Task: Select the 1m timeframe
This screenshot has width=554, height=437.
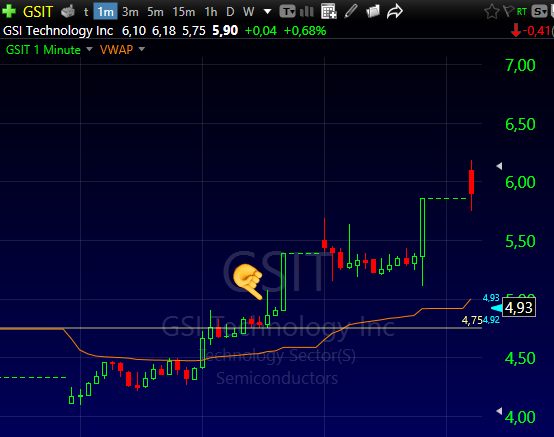Action: (x=105, y=12)
